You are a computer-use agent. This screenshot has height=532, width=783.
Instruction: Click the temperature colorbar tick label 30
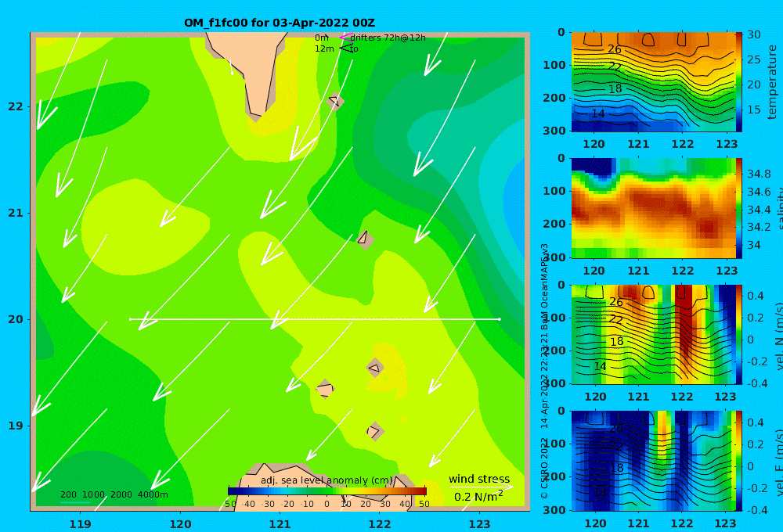(x=754, y=34)
